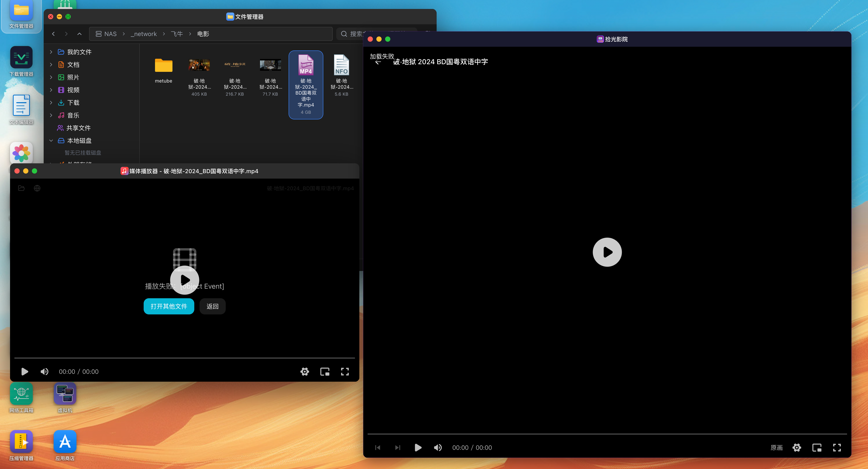The image size is (868, 469).
Task: Open folder icon in media player toolbar
Action: coord(21,188)
